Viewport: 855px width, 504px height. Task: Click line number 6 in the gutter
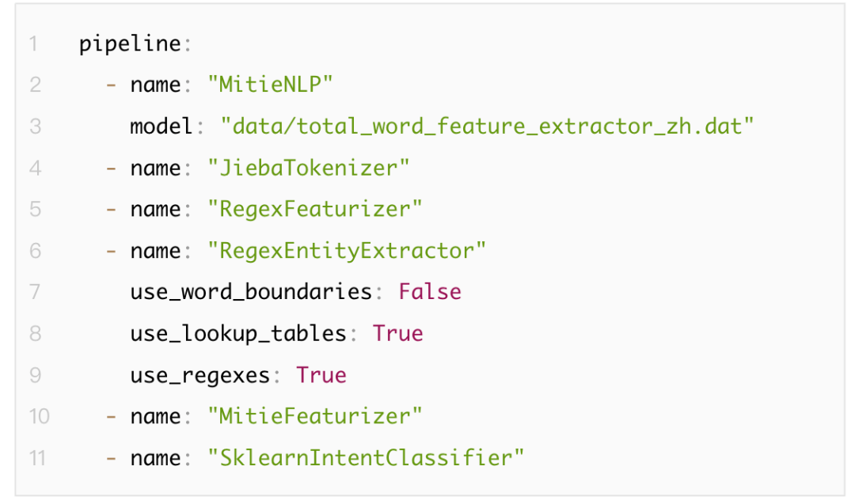click(x=35, y=251)
